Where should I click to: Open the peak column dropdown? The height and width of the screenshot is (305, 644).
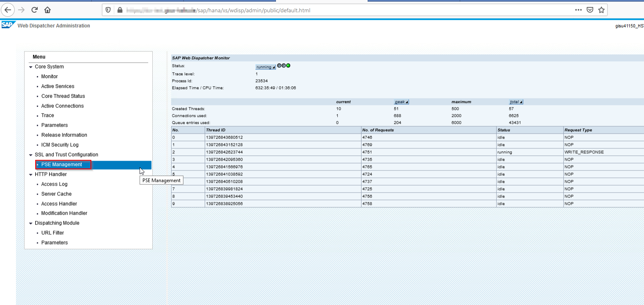tap(401, 102)
